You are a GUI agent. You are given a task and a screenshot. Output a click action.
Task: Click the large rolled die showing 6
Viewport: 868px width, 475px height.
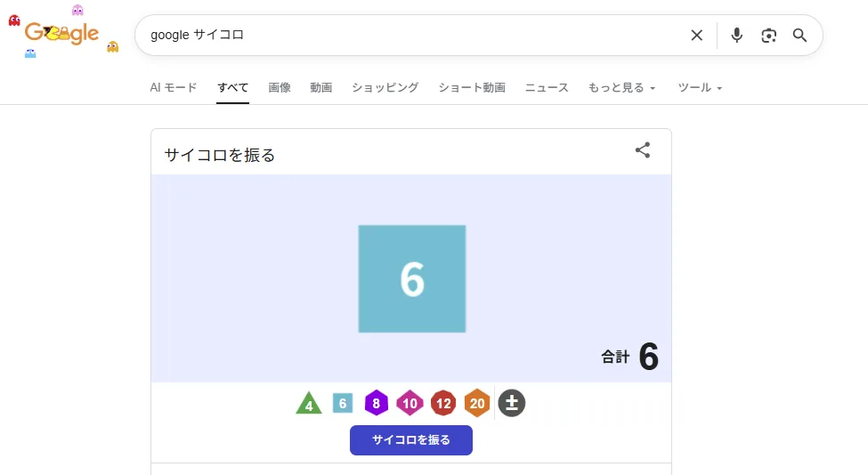point(412,279)
